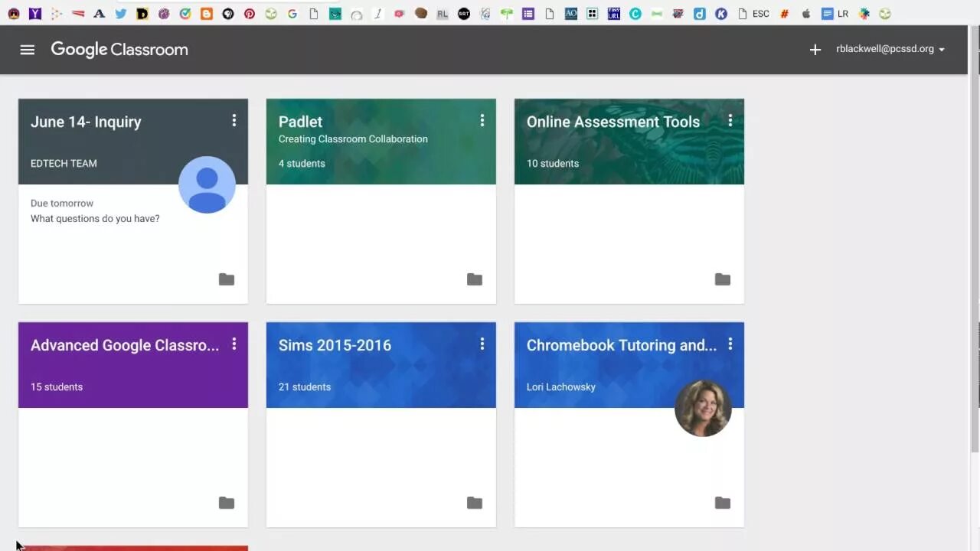The width and height of the screenshot is (980, 551).
Task: Open options menu for Chromebook Tutoring class
Action: (730, 344)
